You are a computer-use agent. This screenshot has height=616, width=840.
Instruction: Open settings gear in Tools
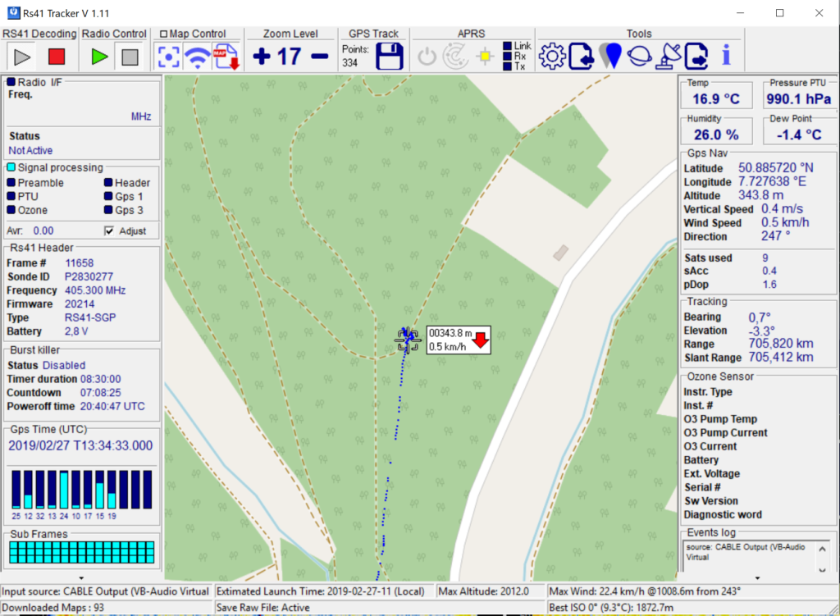(x=552, y=56)
